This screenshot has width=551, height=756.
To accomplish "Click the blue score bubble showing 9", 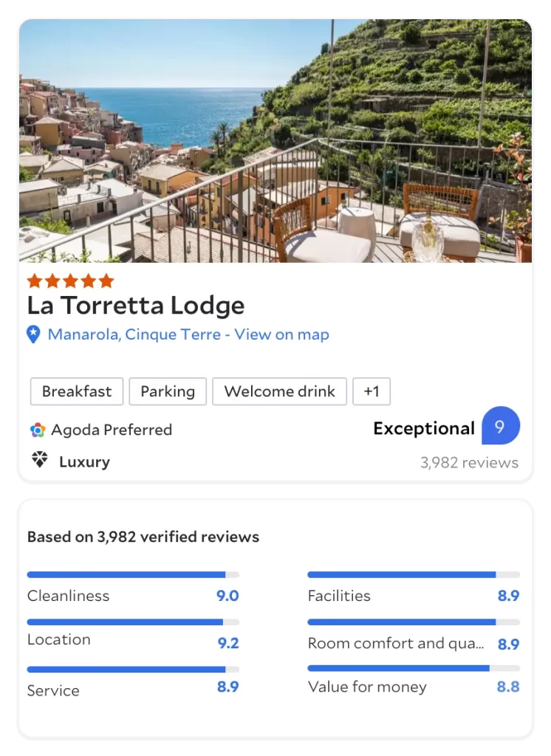I will tap(500, 426).
